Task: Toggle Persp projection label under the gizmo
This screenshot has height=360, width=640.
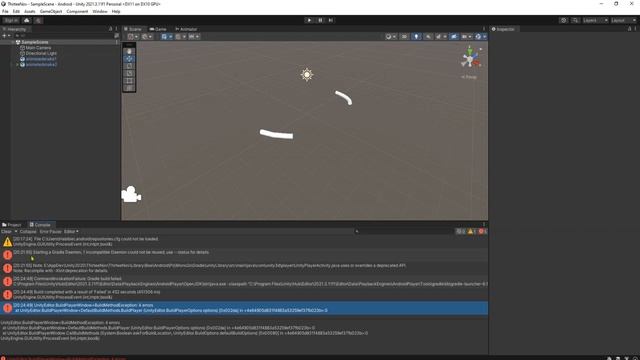Action: (469, 77)
